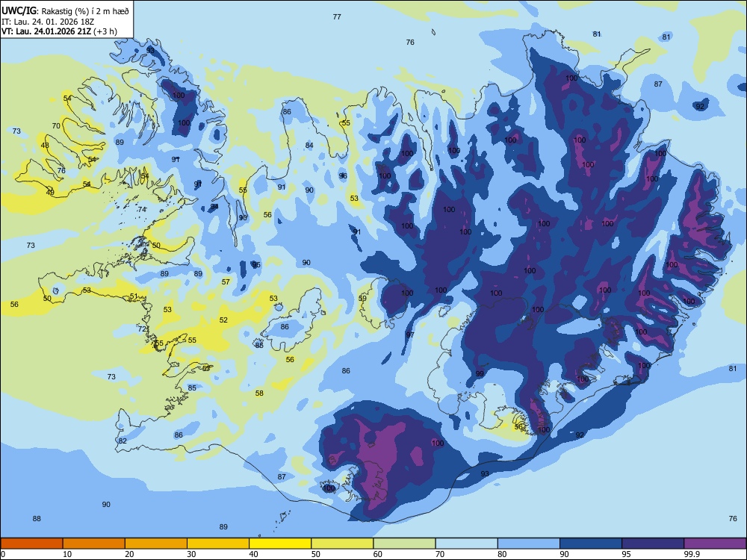Image resolution: width=747 pixels, height=560 pixels.
Task: Click the 60 legend scale label
Action: (x=378, y=554)
